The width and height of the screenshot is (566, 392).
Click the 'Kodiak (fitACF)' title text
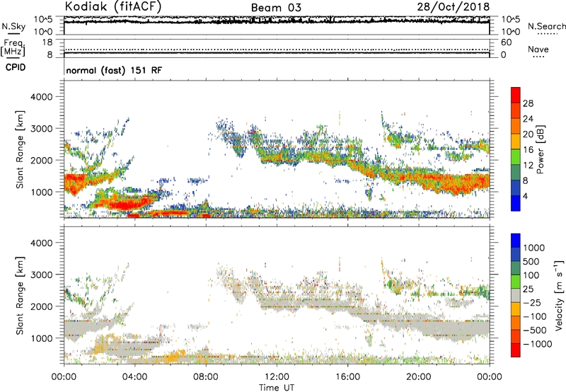tap(113, 6)
